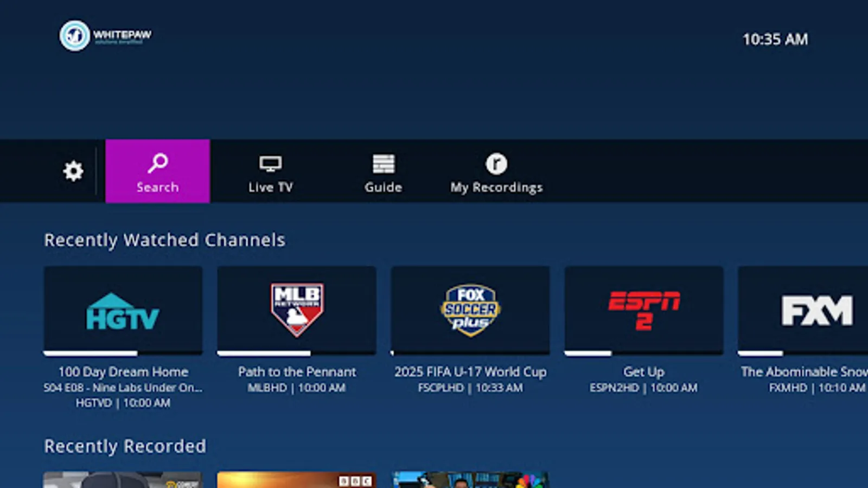Click "FXMHD | 10:10 AM" text
This screenshot has height=488, width=868.
tap(817, 388)
